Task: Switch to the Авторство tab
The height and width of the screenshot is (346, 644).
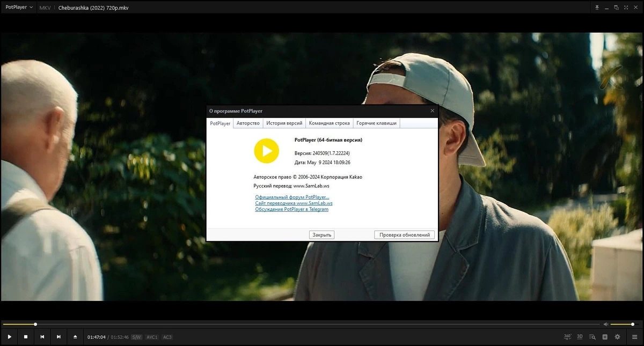Action: click(248, 123)
